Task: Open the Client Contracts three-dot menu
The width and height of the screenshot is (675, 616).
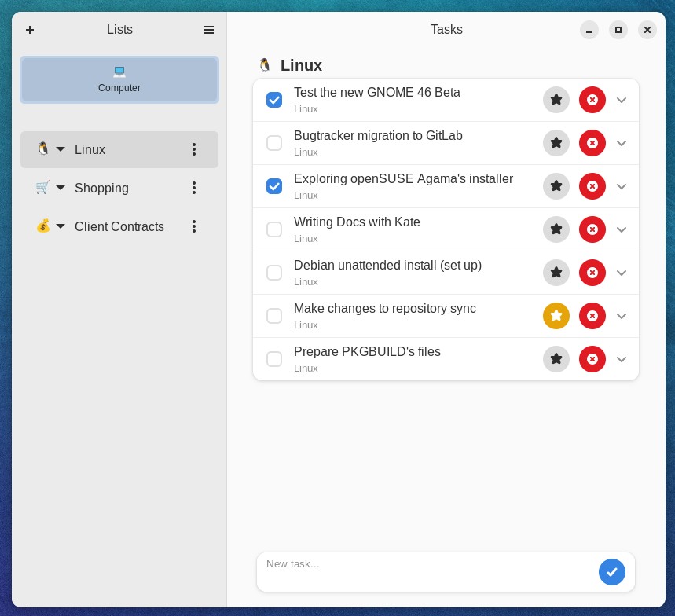Action: pos(194,226)
